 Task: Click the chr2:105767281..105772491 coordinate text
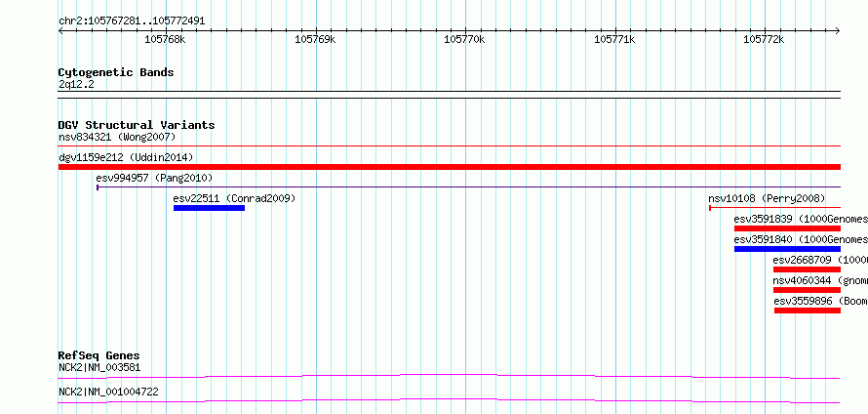132,21
